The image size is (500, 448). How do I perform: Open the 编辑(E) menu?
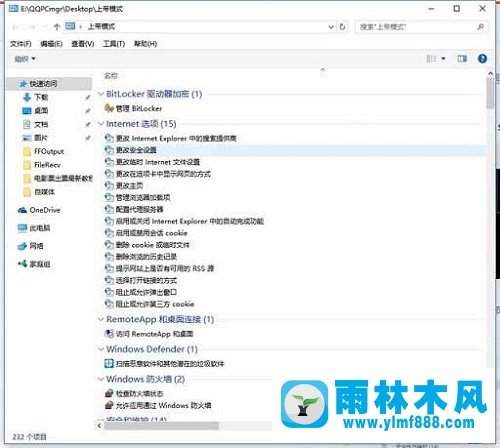pyautogui.click(x=51, y=44)
